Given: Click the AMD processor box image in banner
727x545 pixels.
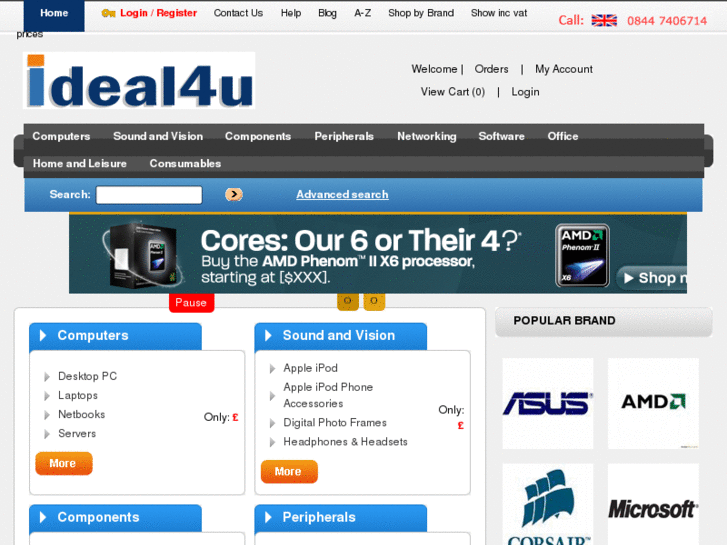Looking at the screenshot, I should click(141, 254).
